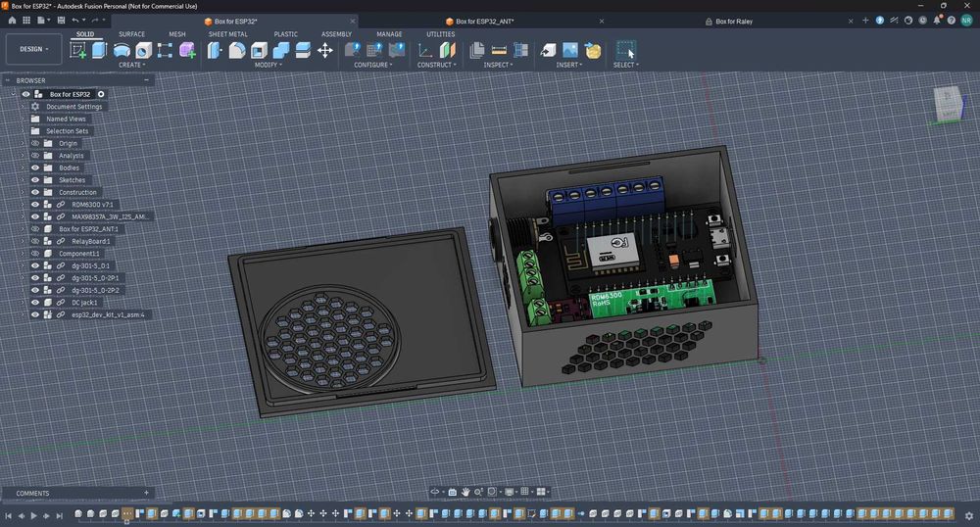Viewport: 980px width, 527px height.
Task: Open the Box for Raley document tab
Action: [729, 22]
